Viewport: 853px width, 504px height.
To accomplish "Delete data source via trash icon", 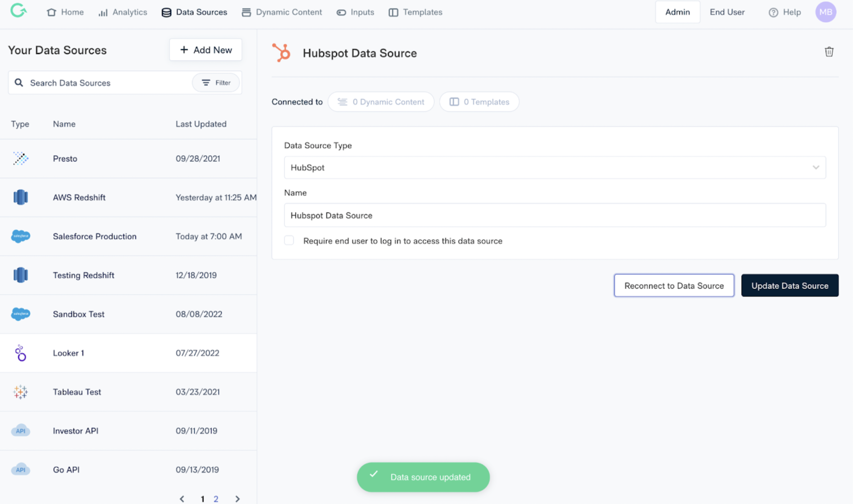I will coord(829,52).
